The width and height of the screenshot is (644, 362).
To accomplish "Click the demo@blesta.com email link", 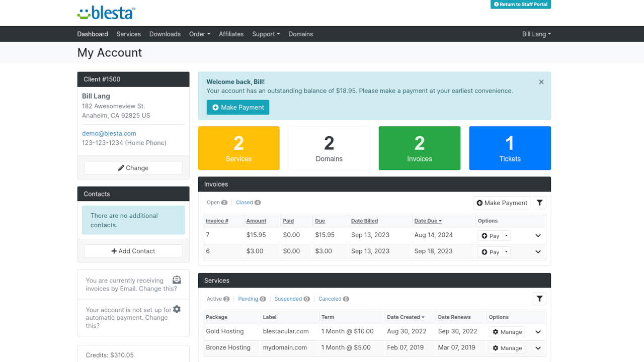I will pyautogui.click(x=109, y=134).
